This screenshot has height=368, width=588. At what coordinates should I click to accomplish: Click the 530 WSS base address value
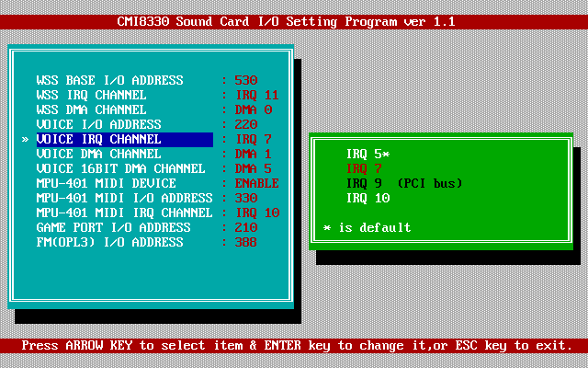click(245, 80)
